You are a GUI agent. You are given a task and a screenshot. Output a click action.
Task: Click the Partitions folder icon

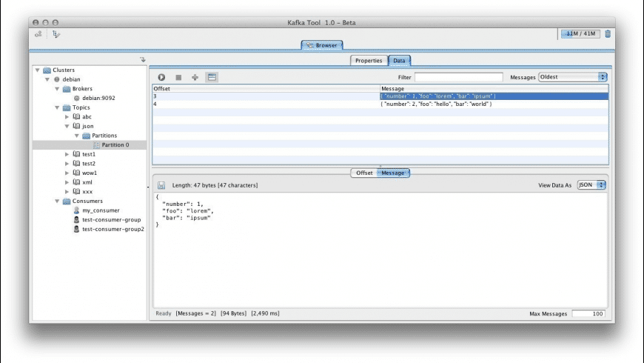(x=87, y=136)
